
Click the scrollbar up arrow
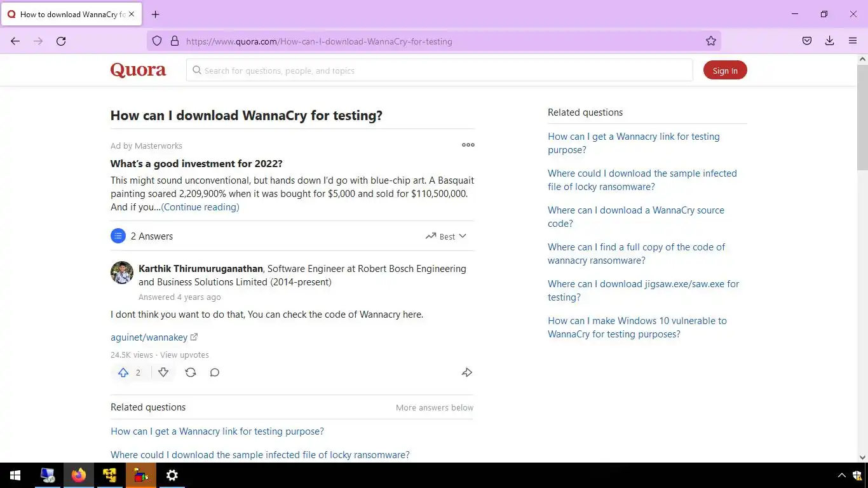[x=862, y=59]
